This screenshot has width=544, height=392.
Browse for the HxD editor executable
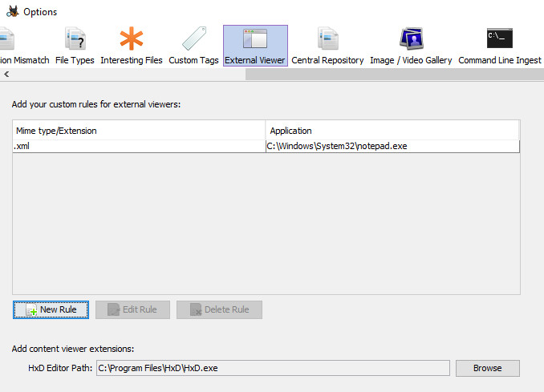[x=487, y=368]
